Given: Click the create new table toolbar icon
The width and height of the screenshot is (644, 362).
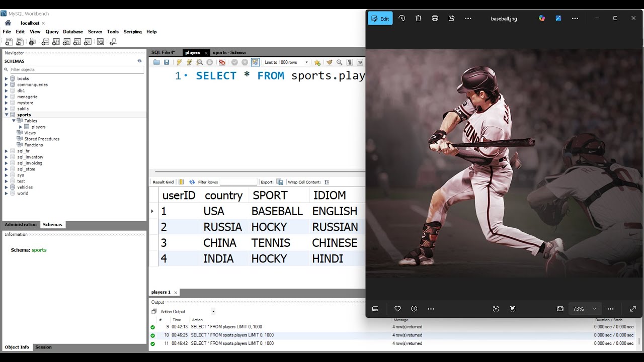Looking at the screenshot, I should point(56,42).
